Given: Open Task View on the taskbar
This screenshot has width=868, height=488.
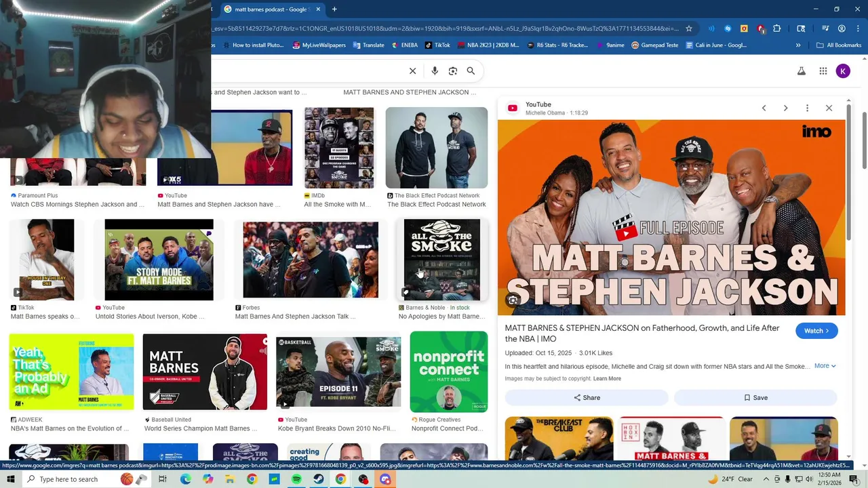Looking at the screenshot, I should click(163, 479).
